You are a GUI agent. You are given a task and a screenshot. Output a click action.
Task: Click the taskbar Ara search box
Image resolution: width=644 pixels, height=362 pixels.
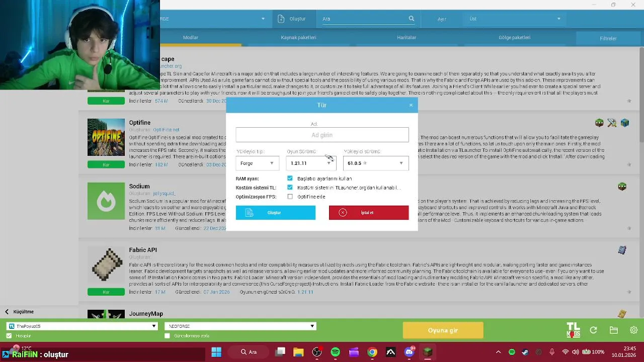[249, 352]
